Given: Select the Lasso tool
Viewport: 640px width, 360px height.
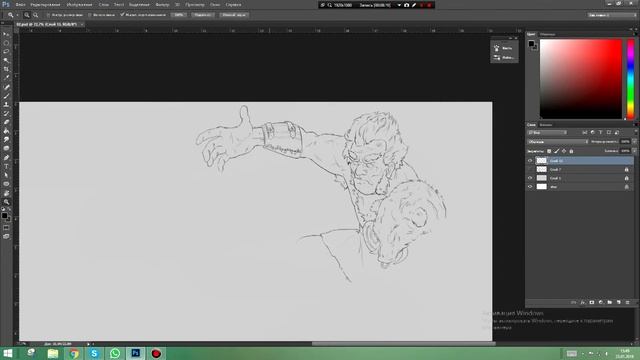Looking at the screenshot, I should coord(6,51).
